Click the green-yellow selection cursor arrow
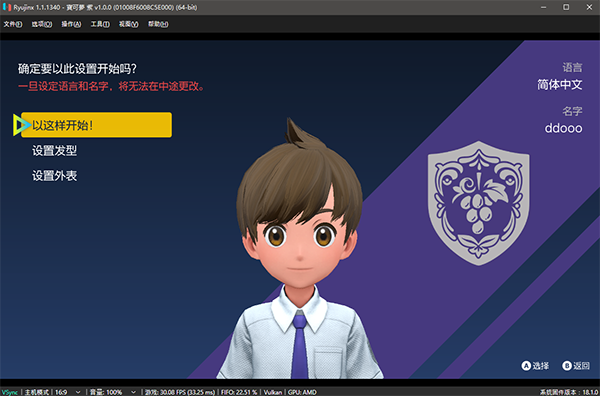The height and width of the screenshot is (396, 600). (21, 125)
